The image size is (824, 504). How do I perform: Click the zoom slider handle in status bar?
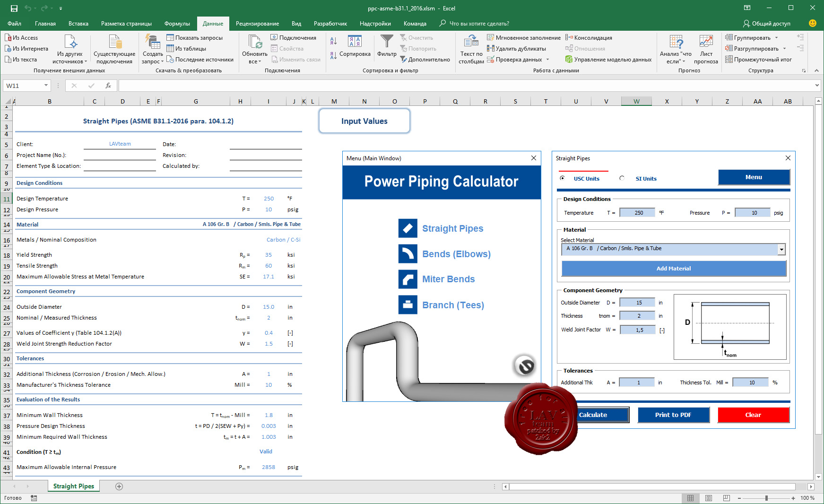pyautogui.click(x=766, y=498)
